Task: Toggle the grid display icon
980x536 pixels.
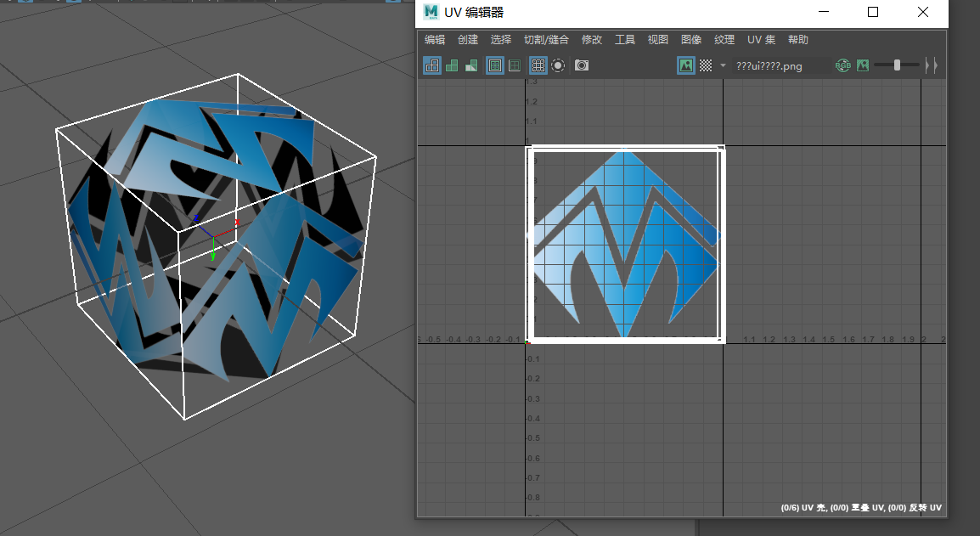Action: (x=538, y=65)
